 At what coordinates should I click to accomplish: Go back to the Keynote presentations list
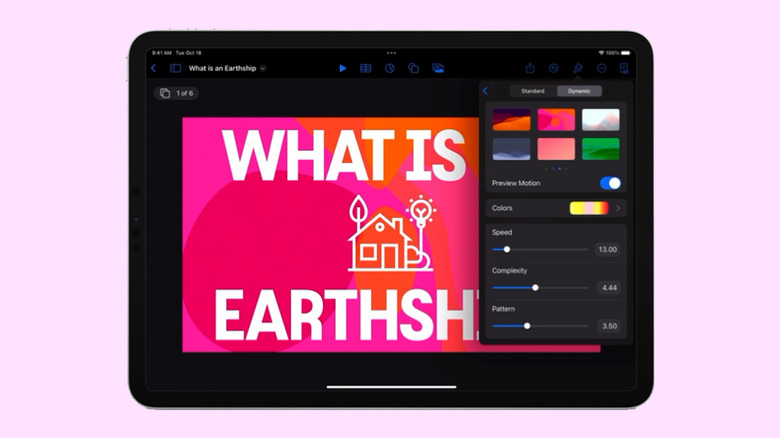click(x=154, y=69)
